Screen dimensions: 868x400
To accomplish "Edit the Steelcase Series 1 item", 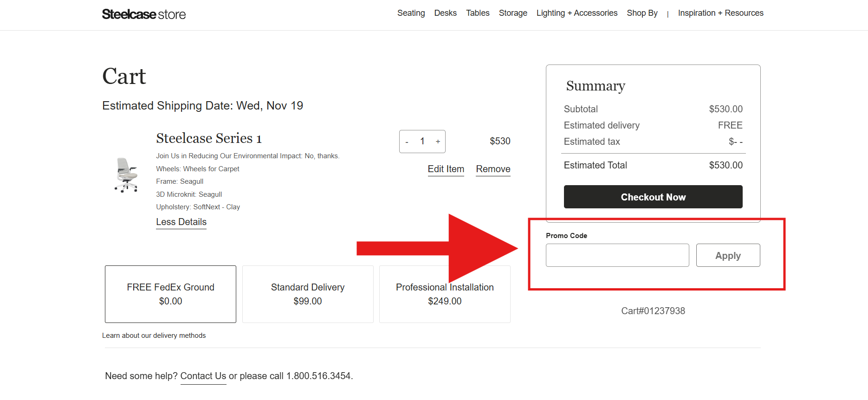I will click(446, 169).
